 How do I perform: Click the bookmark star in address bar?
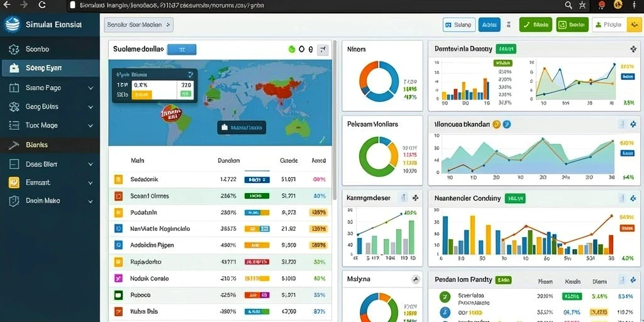[x=582, y=5]
